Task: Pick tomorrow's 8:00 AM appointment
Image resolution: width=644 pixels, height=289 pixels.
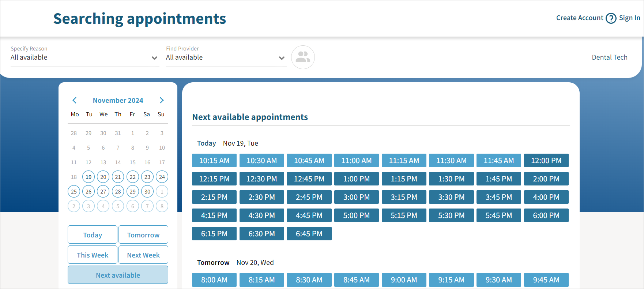Action: 214,280
